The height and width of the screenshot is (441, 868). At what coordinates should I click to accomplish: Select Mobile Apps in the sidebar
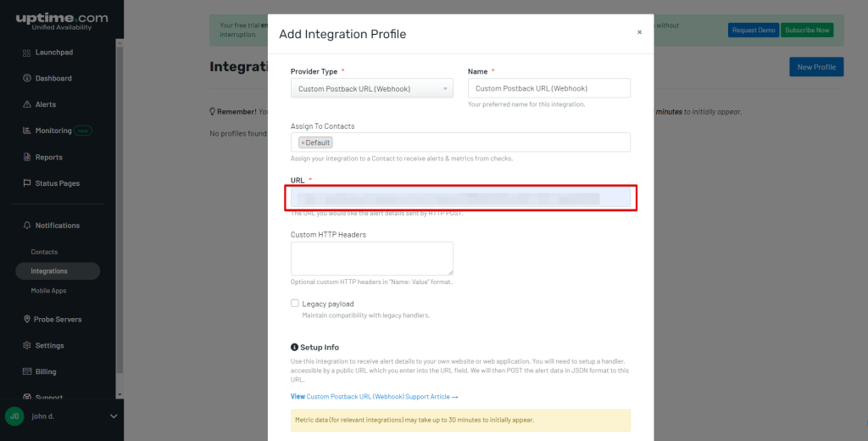tap(48, 291)
